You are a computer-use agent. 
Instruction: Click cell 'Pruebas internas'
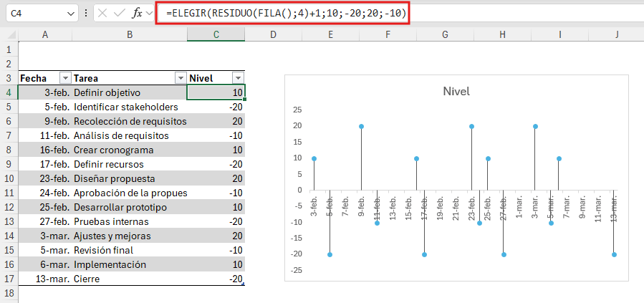(x=130, y=222)
